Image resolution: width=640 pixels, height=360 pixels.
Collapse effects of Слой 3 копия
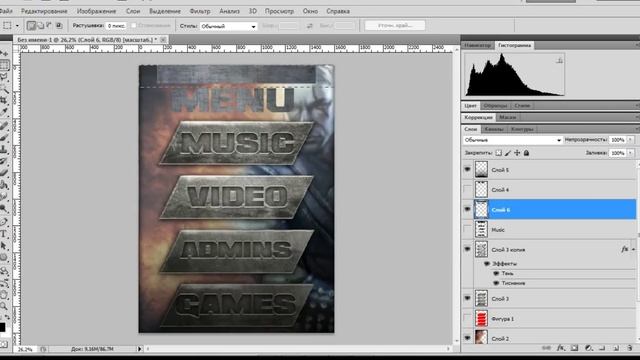coord(633,249)
